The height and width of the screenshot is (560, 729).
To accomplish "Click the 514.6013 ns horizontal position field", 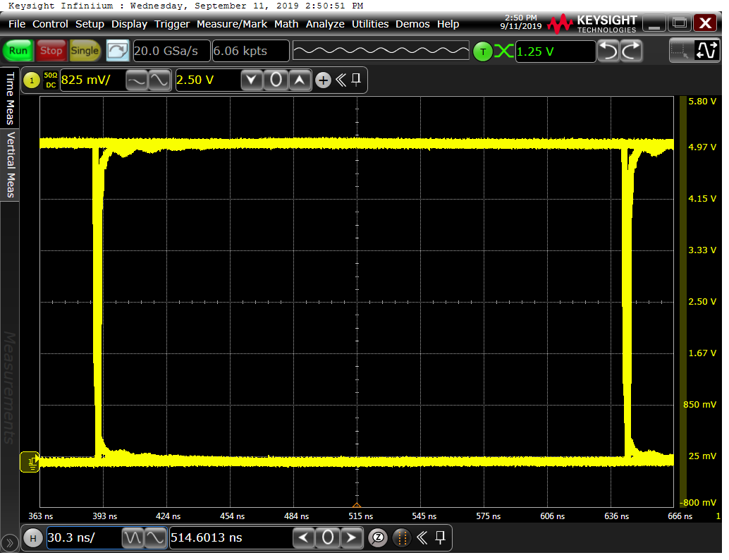I will pos(231,538).
